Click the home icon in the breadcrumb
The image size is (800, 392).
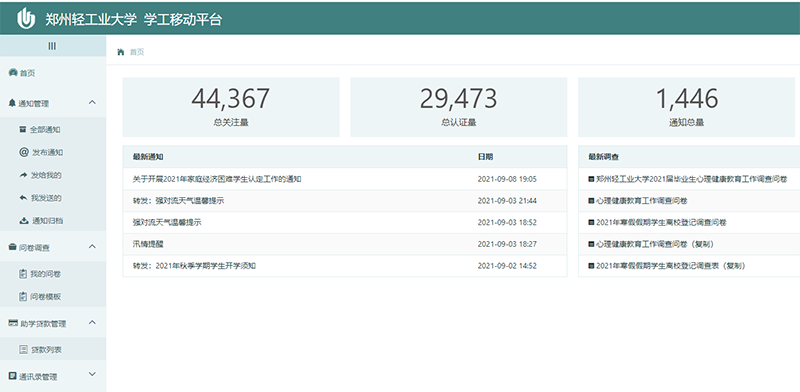(x=121, y=52)
